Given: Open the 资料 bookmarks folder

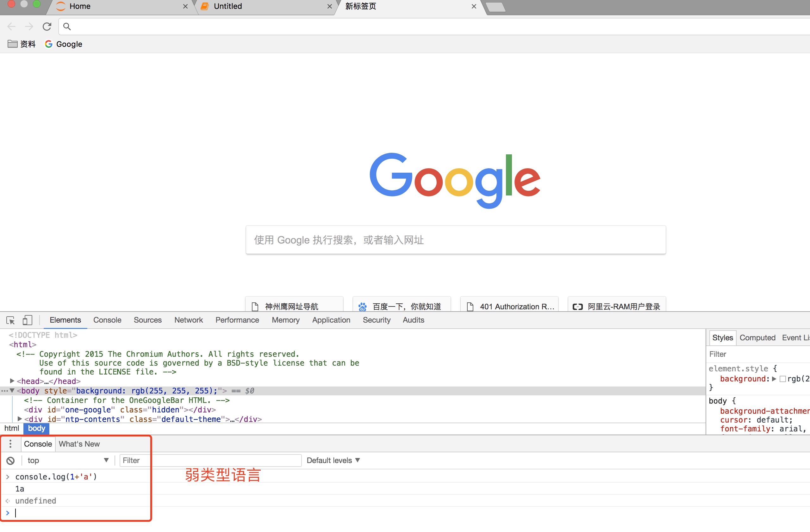Looking at the screenshot, I should coord(22,44).
